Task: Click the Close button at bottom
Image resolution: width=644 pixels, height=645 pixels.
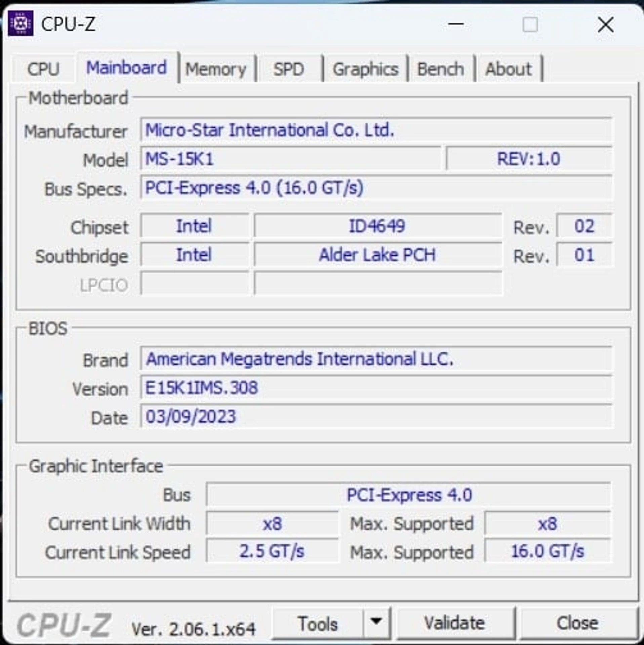Action: tap(578, 623)
